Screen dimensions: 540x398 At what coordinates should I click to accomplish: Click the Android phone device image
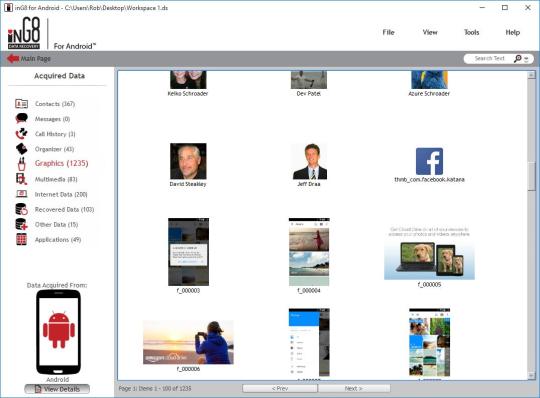click(x=59, y=332)
